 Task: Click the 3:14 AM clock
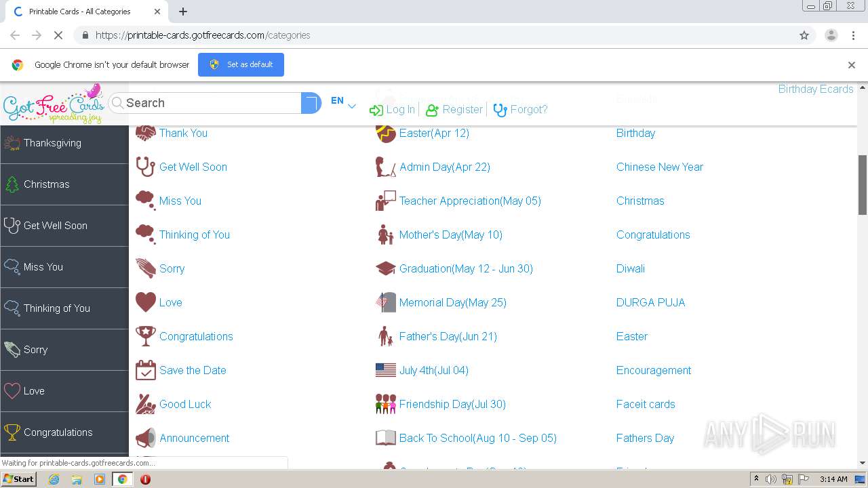click(x=833, y=479)
